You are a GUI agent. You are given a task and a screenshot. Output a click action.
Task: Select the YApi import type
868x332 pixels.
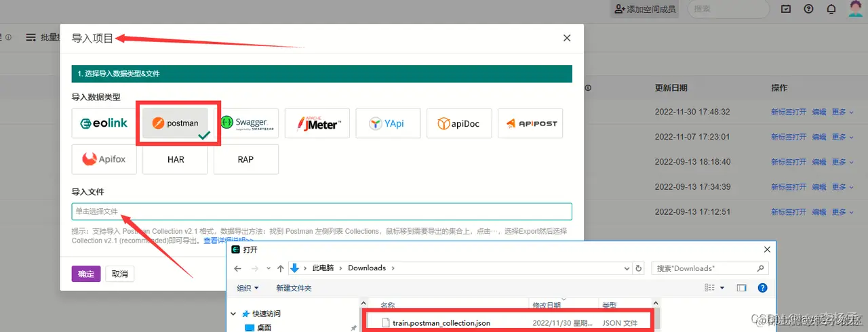(x=389, y=123)
